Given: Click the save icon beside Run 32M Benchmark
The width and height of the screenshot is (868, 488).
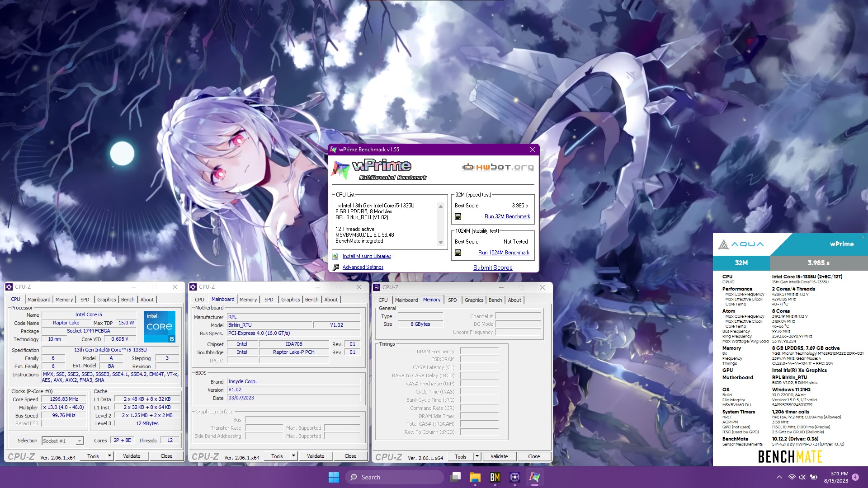Looking at the screenshot, I should (458, 216).
